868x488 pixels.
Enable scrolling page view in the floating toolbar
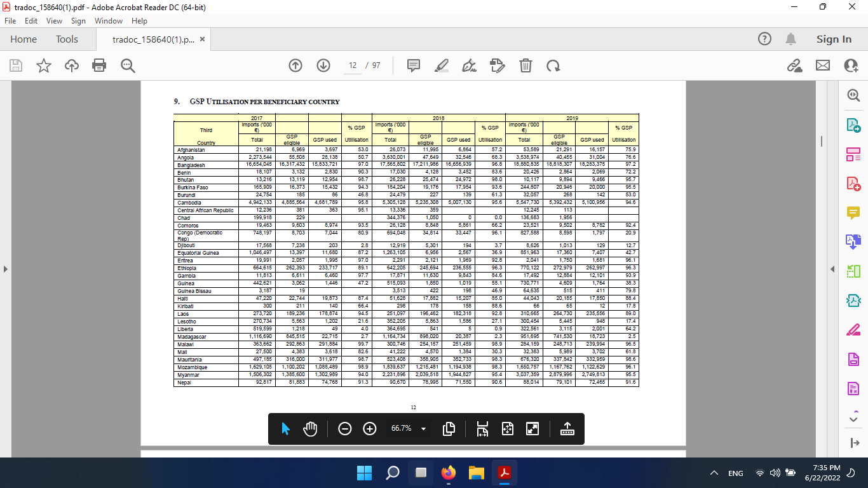[482, 429]
